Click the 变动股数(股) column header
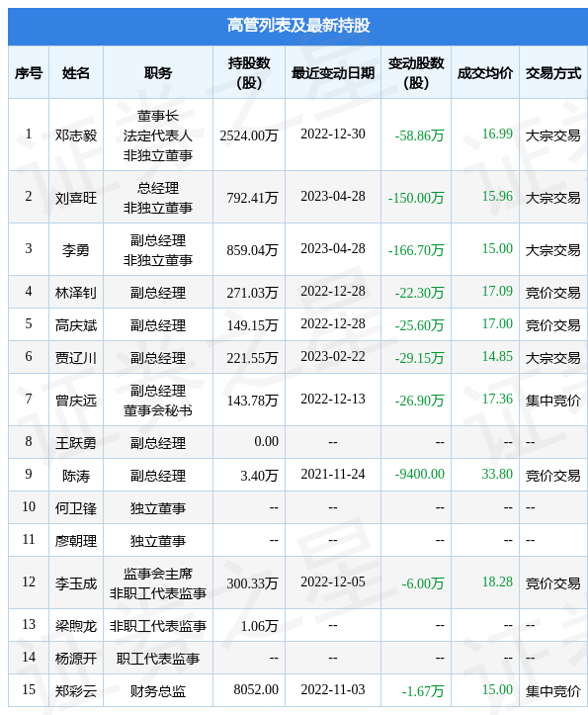The height and width of the screenshot is (715, 588). click(416, 73)
